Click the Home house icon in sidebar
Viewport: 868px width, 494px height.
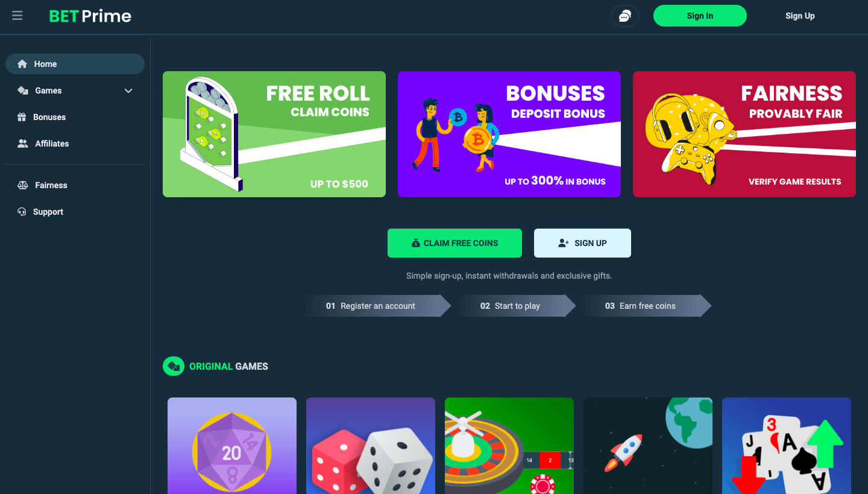22,64
